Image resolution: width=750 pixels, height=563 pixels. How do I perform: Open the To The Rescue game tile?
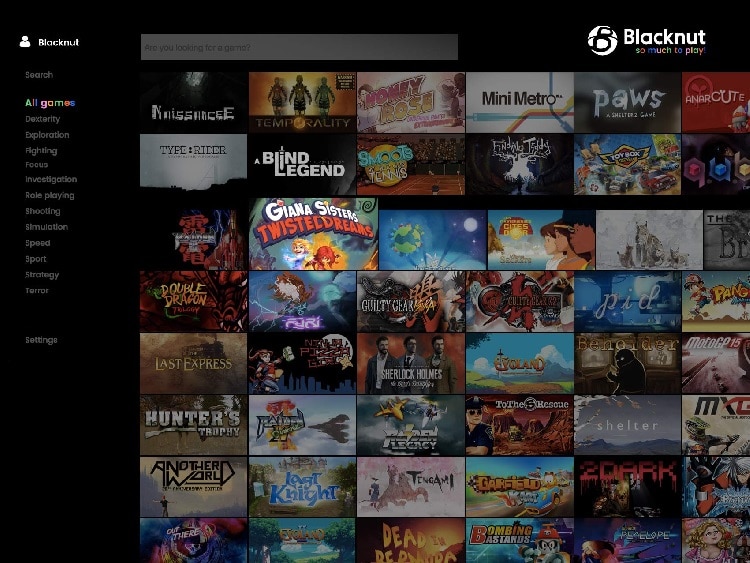point(519,425)
